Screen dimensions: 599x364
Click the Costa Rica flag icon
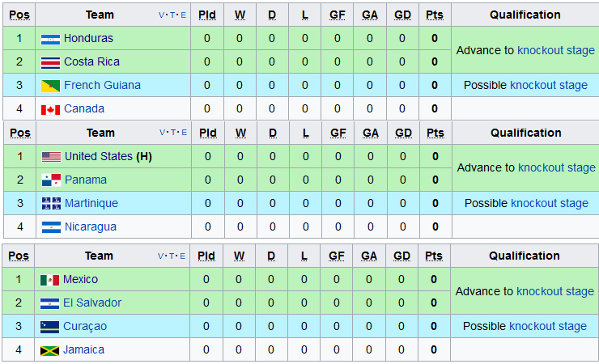pyautogui.click(x=50, y=62)
